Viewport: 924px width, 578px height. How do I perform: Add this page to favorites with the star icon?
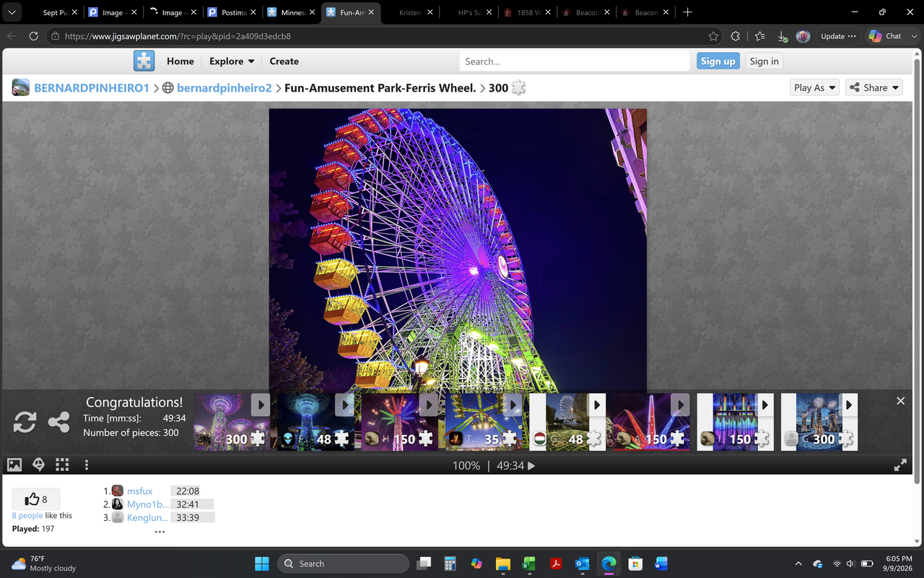(713, 36)
